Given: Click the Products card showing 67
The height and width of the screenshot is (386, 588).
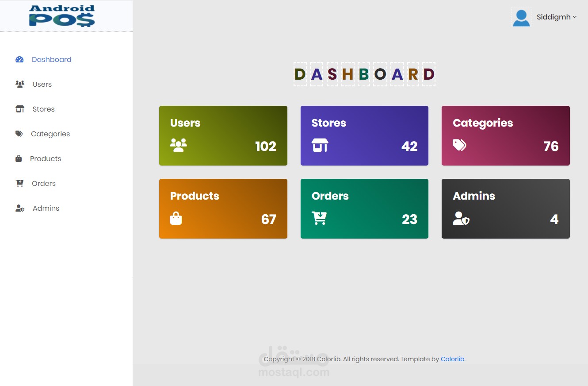Looking at the screenshot, I should [223, 208].
